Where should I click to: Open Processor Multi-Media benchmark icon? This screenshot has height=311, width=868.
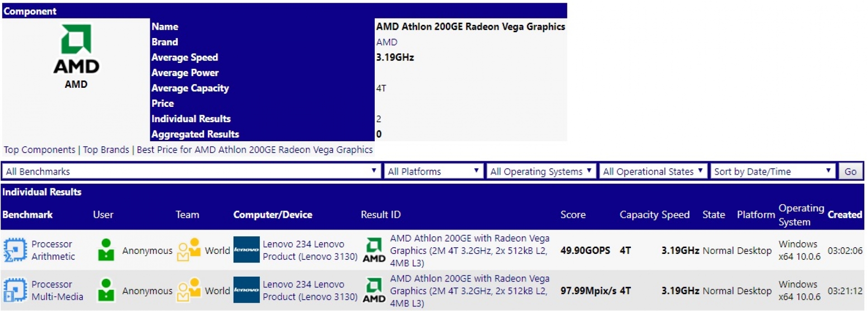(15, 290)
